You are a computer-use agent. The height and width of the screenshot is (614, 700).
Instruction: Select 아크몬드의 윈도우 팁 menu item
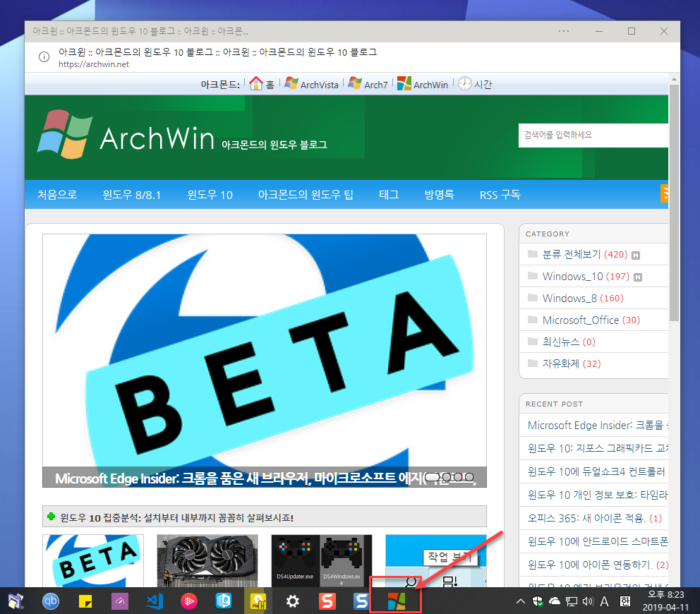click(306, 195)
